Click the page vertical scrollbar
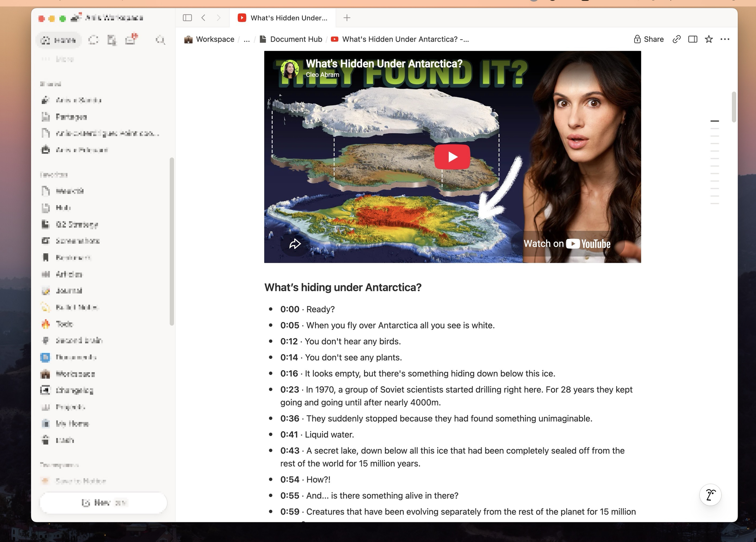 pyautogui.click(x=734, y=107)
